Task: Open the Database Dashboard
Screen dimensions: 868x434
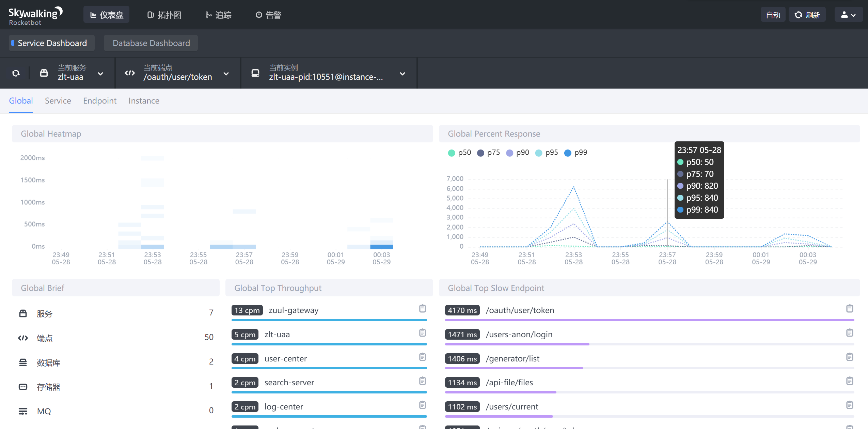Action: coord(151,43)
